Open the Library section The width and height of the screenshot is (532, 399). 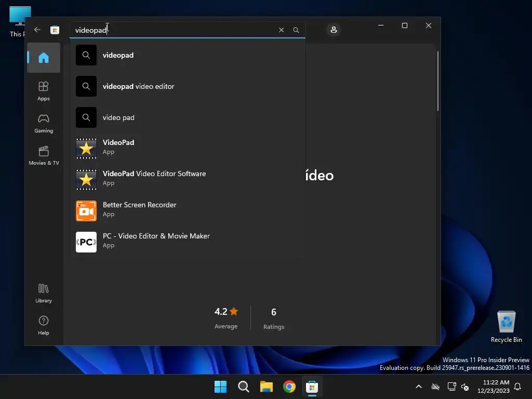click(x=44, y=293)
